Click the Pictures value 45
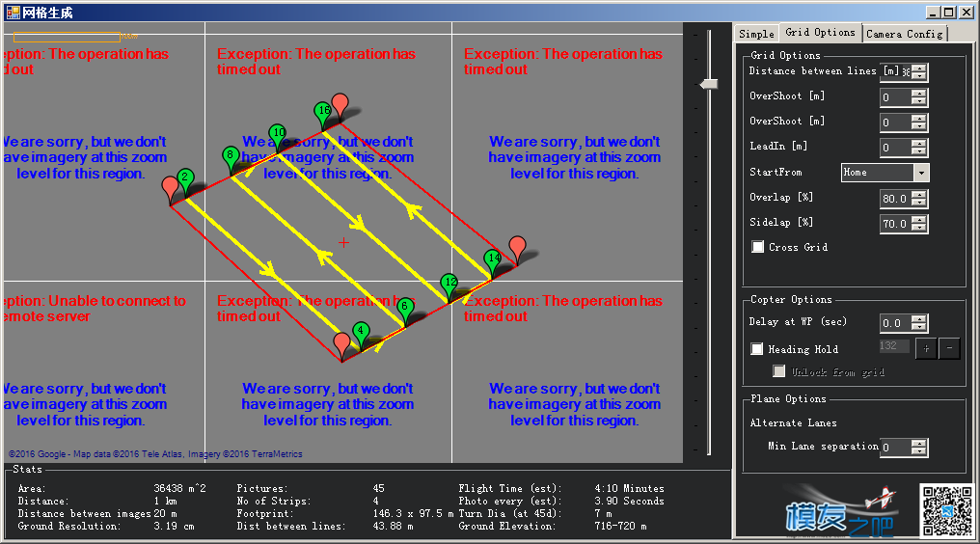Viewport: 980px width, 544px height. tap(379, 488)
